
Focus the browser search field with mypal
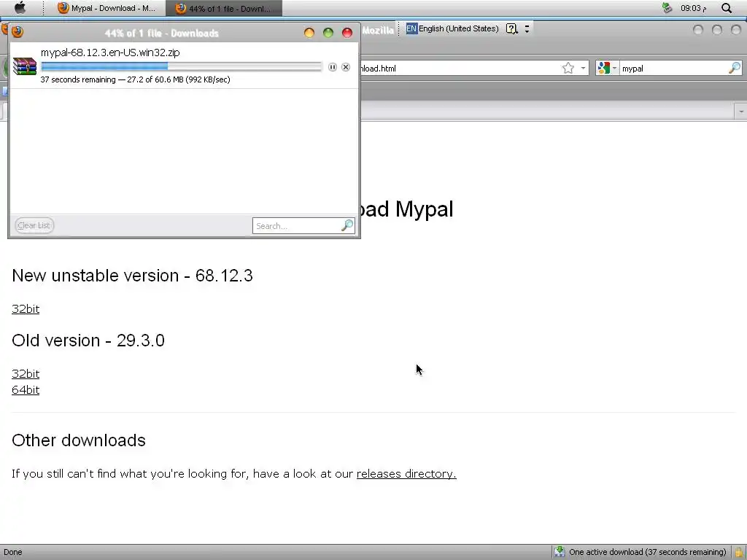673,69
